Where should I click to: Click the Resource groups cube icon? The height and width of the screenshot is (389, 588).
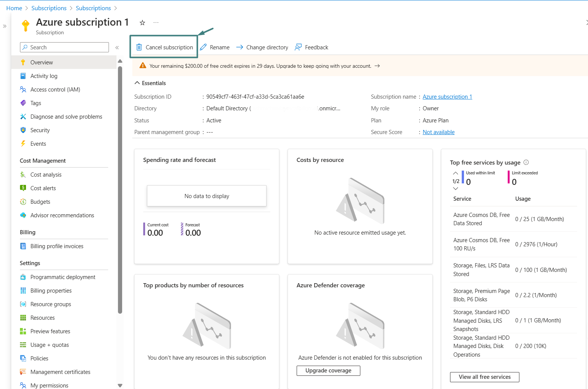click(23, 304)
